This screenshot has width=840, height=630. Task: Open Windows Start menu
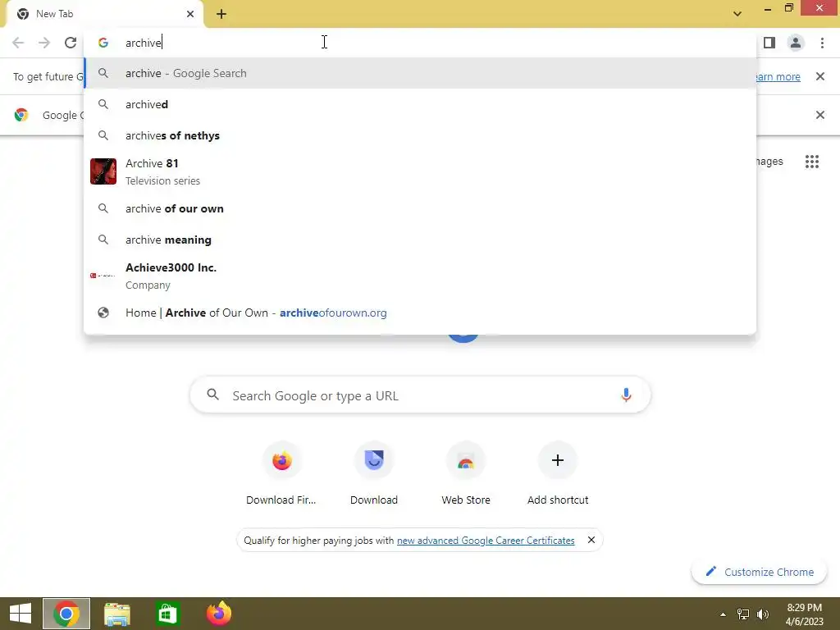click(x=21, y=614)
